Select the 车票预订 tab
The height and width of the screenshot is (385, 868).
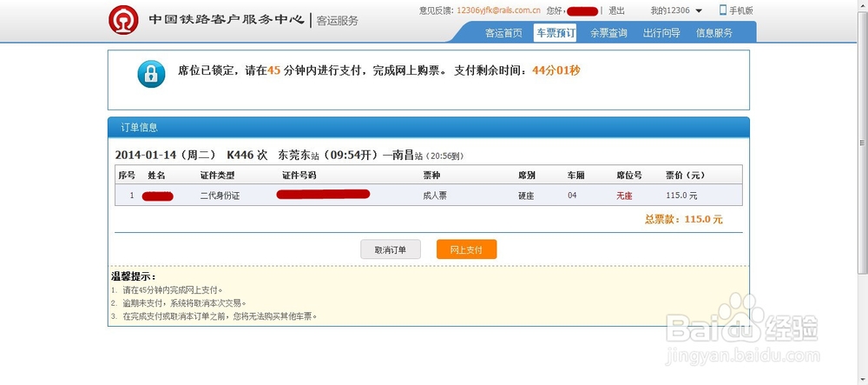(556, 33)
